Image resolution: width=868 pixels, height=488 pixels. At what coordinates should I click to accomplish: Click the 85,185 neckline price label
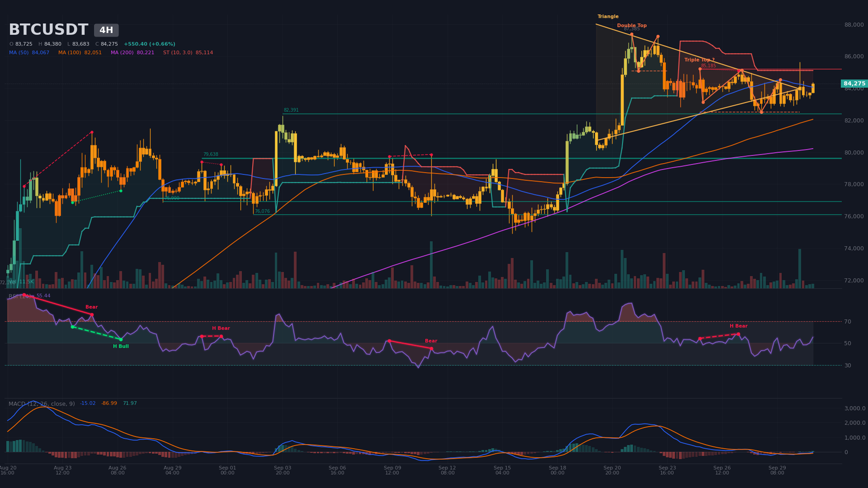click(x=708, y=66)
